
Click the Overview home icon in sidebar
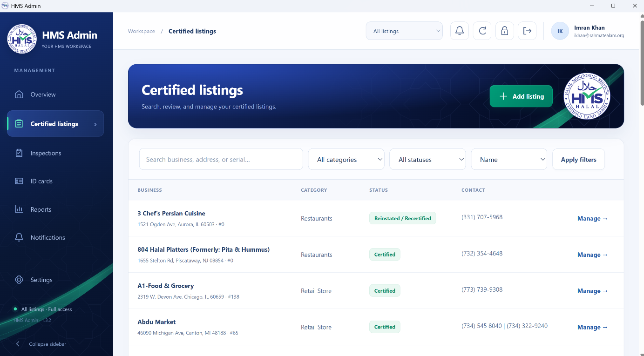[19, 94]
